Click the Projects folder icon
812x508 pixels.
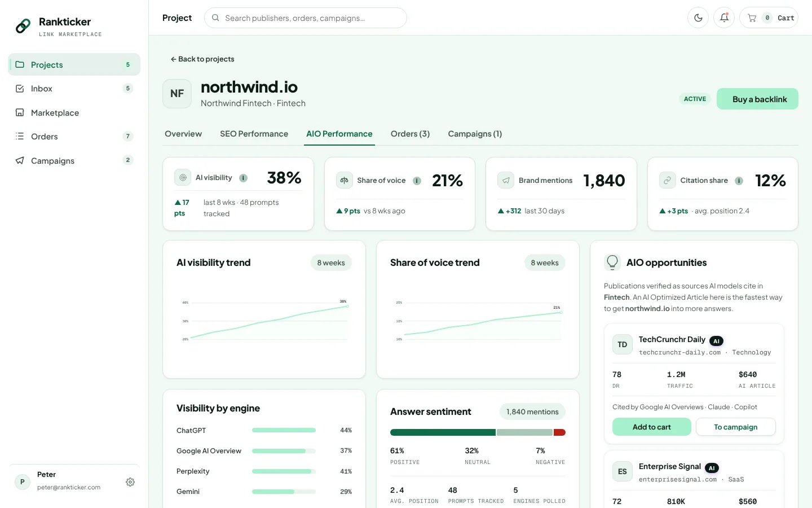pyautogui.click(x=20, y=64)
